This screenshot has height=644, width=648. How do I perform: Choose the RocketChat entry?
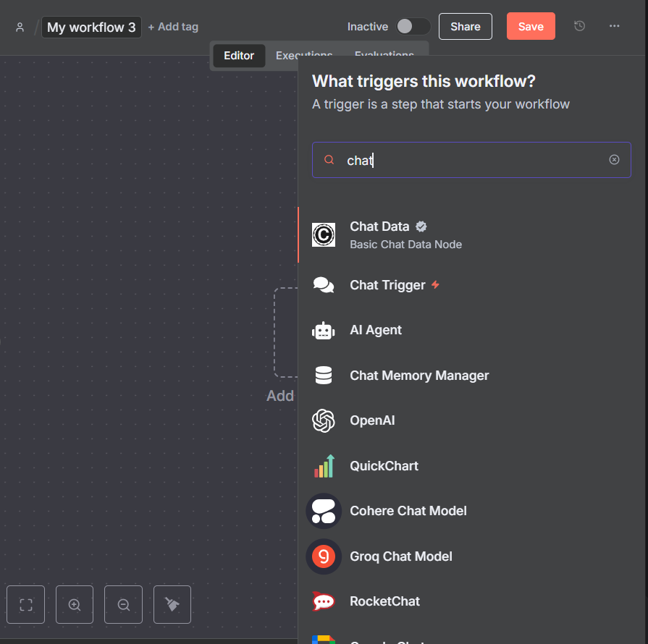coord(473,601)
